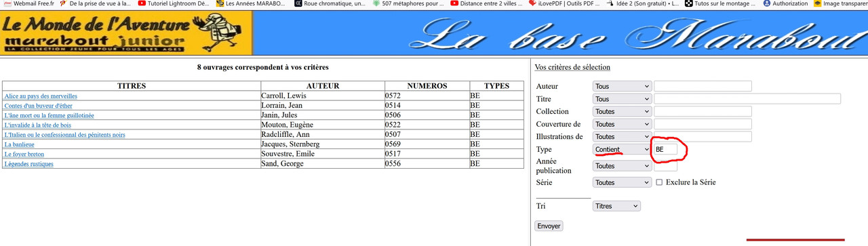Click 'Vos critères de sélection' heading
The width and height of the screenshot is (868, 246).
click(572, 67)
